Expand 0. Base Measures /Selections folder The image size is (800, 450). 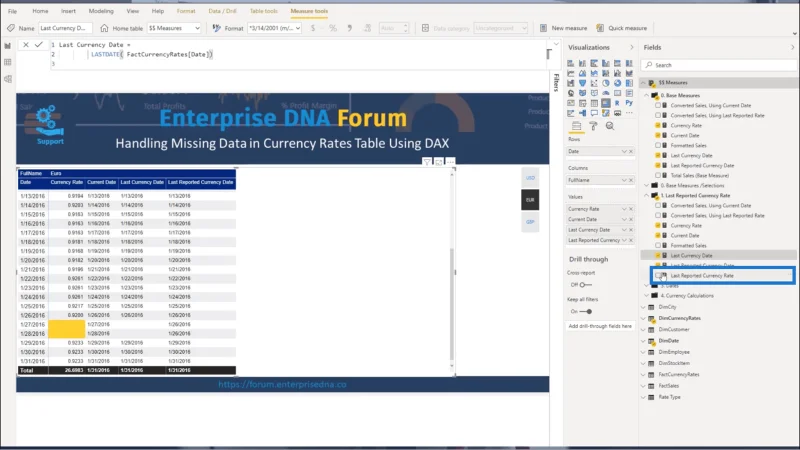tap(647, 185)
